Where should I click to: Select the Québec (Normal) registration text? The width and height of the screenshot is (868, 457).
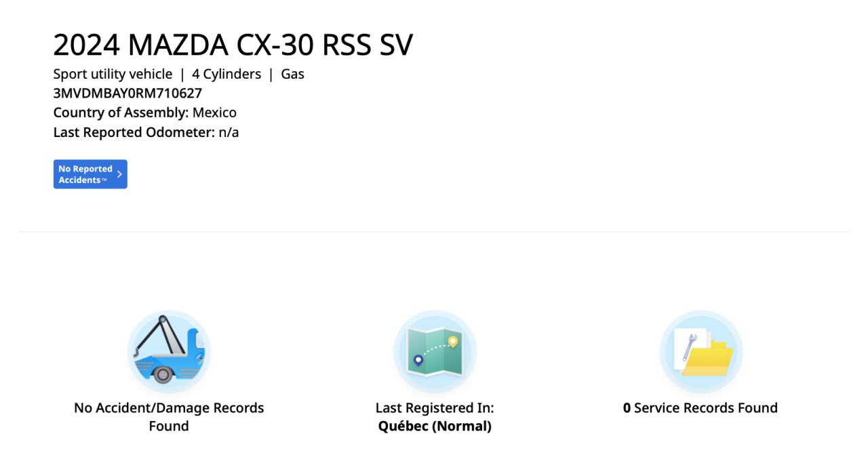(435, 426)
